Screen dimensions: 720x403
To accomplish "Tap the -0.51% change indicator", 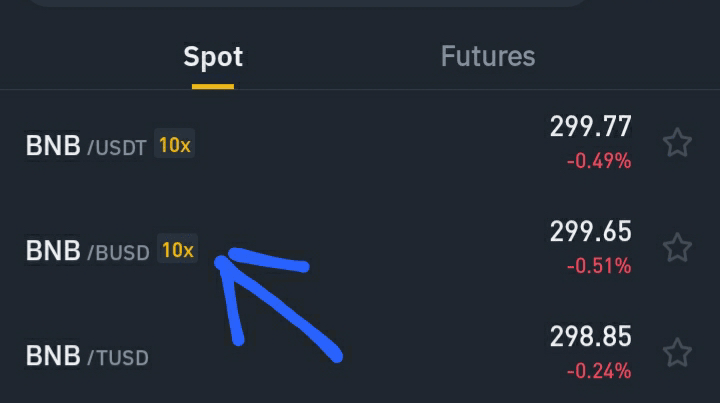I will click(599, 266).
